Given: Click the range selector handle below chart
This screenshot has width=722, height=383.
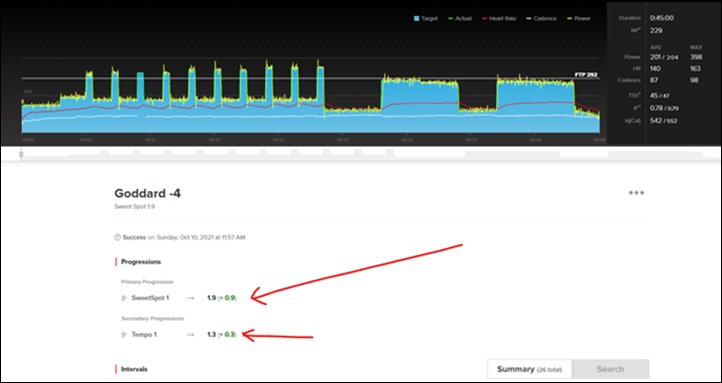Looking at the screenshot, I should (21, 155).
